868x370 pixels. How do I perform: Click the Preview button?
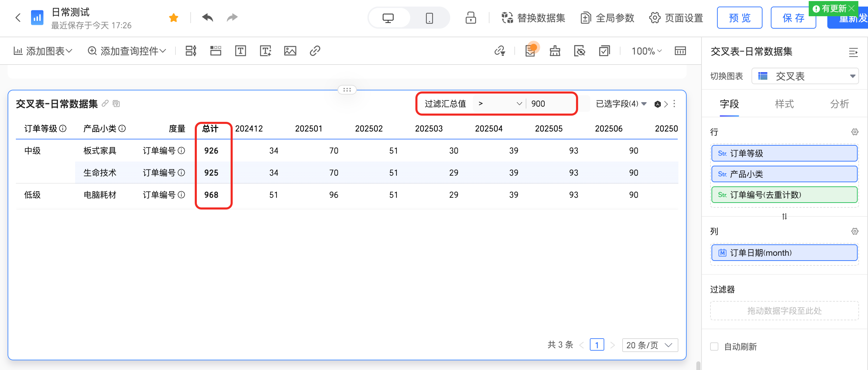coord(739,18)
